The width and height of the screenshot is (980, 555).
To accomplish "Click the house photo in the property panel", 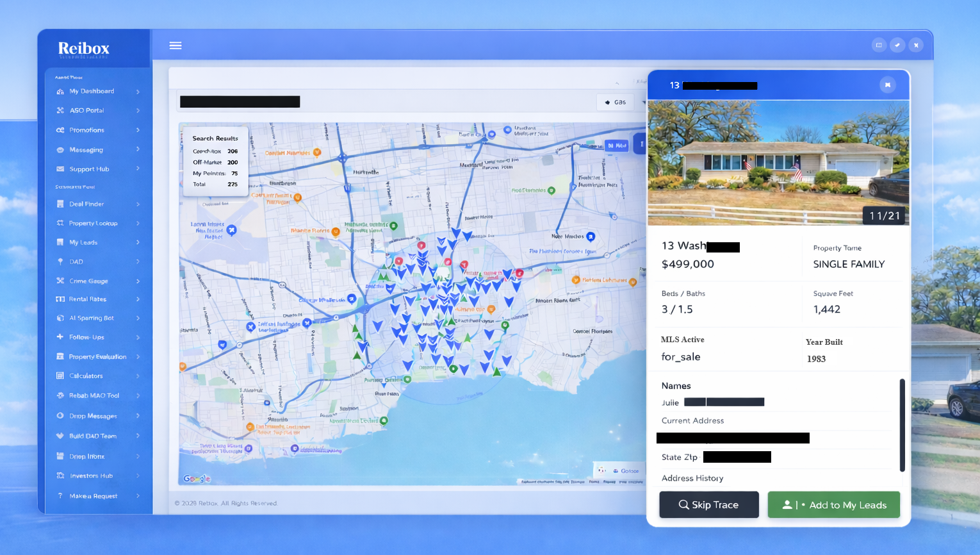I will [779, 163].
